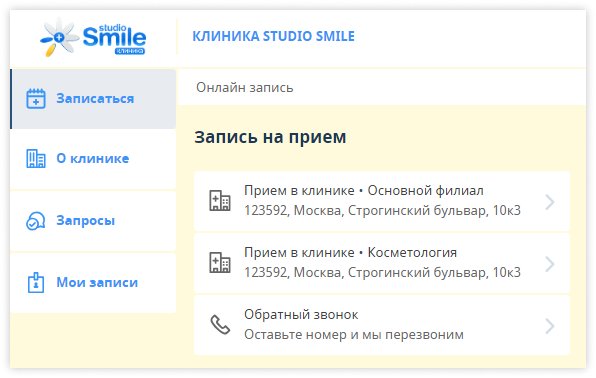The image size is (596, 378).
Task: Open the Мои записи section
Action: coord(93,283)
